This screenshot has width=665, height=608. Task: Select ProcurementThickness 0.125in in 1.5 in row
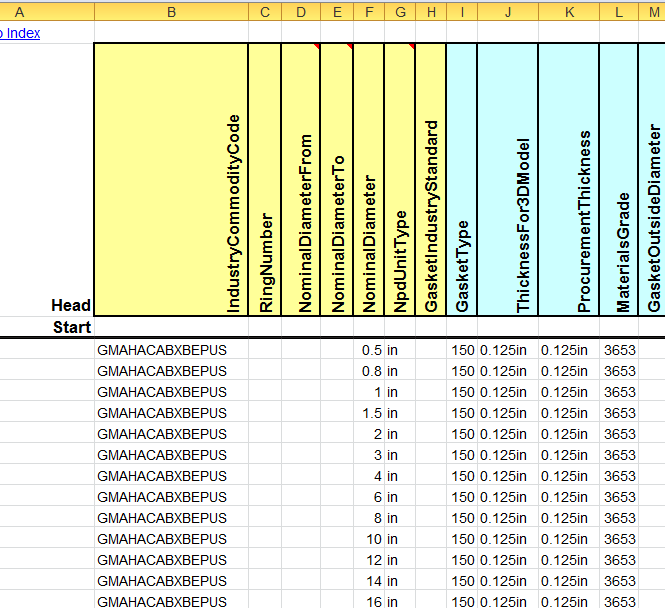click(x=569, y=413)
